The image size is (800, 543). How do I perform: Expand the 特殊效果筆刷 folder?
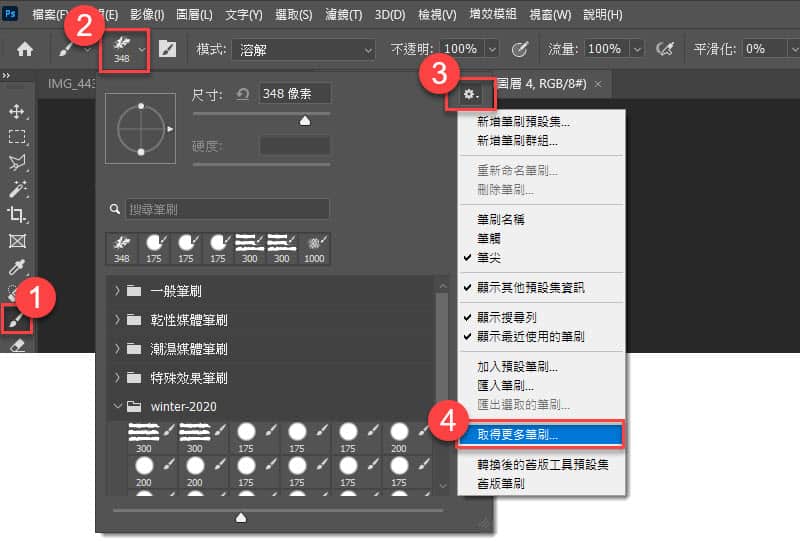click(117, 378)
